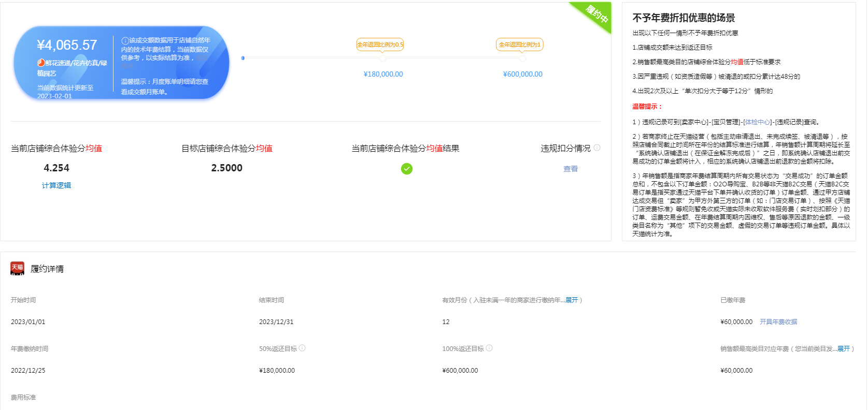Click info icon beside 100%返还目标
Image resolution: width=868 pixels, height=410 pixels.
(489, 348)
